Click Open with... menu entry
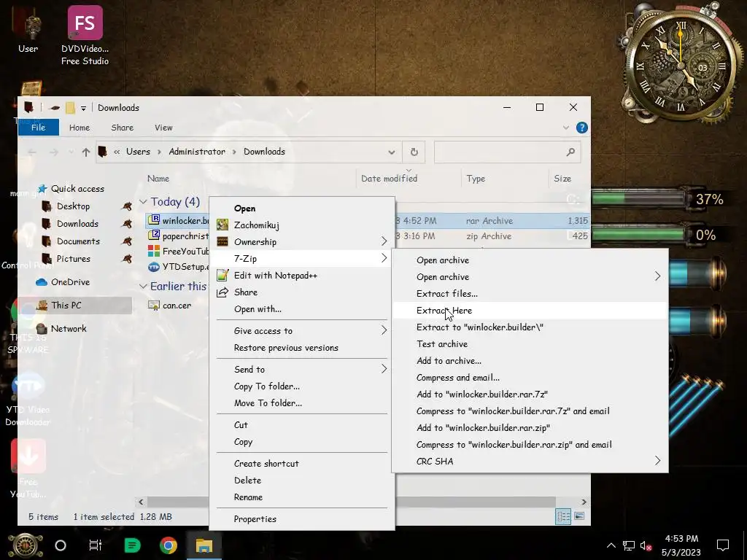Image resolution: width=747 pixels, height=560 pixels. point(302,309)
